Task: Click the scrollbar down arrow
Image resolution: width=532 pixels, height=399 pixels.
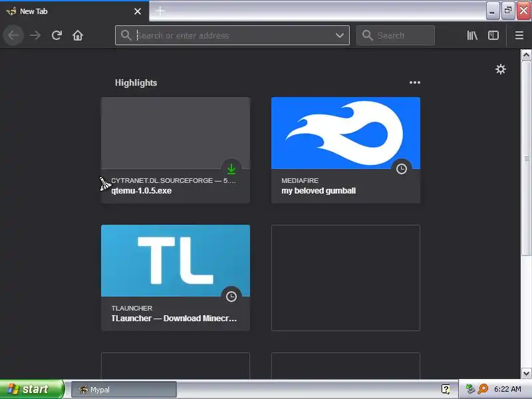Action: point(526,374)
